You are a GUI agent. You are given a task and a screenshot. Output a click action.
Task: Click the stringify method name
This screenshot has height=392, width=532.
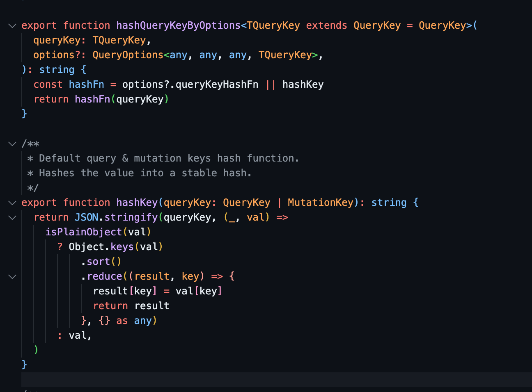131,217
